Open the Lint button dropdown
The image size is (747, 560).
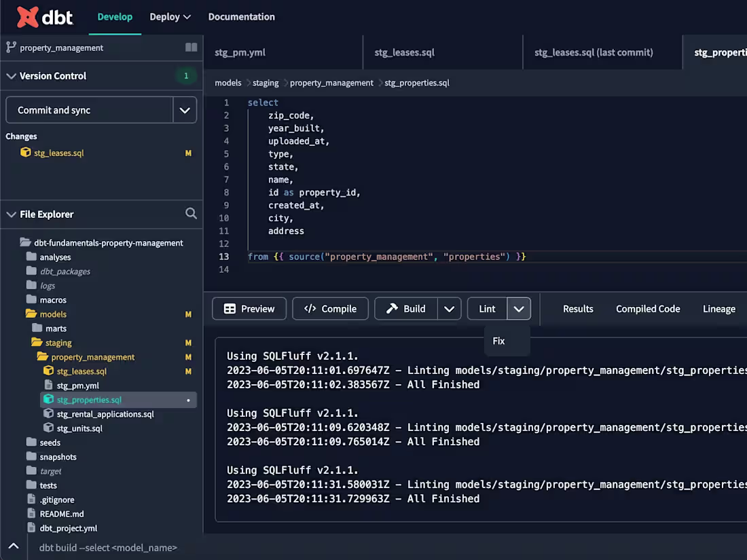pyautogui.click(x=520, y=308)
